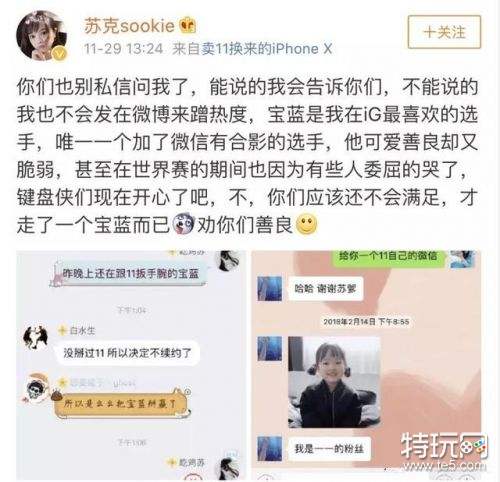Click the message 我是一一的粉丝
500x482 pixels.
click(329, 449)
